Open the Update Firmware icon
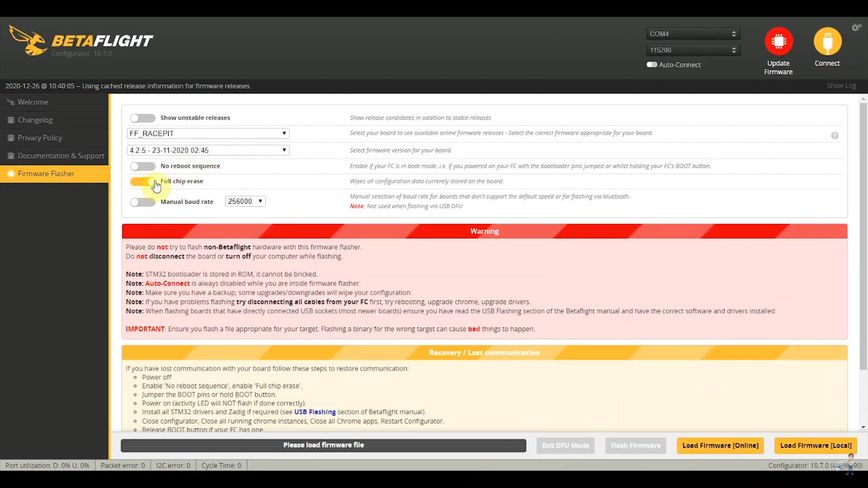This screenshot has height=488, width=868. [x=778, y=41]
